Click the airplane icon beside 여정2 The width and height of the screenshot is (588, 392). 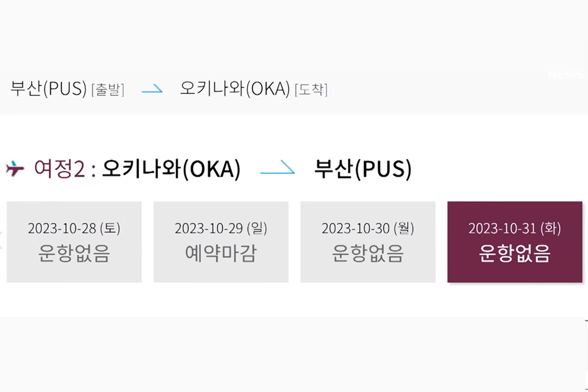click(15, 169)
